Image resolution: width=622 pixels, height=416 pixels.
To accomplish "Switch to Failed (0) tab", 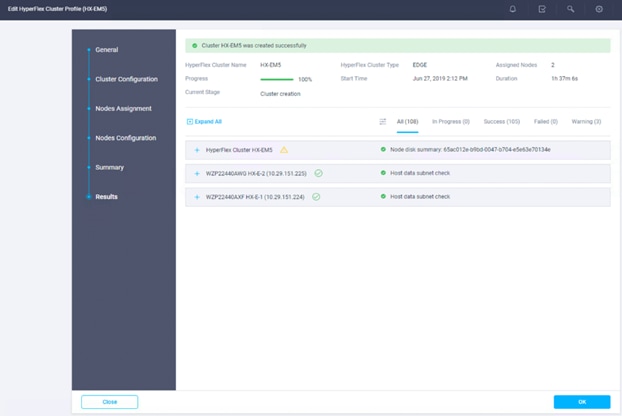I will 546,122.
